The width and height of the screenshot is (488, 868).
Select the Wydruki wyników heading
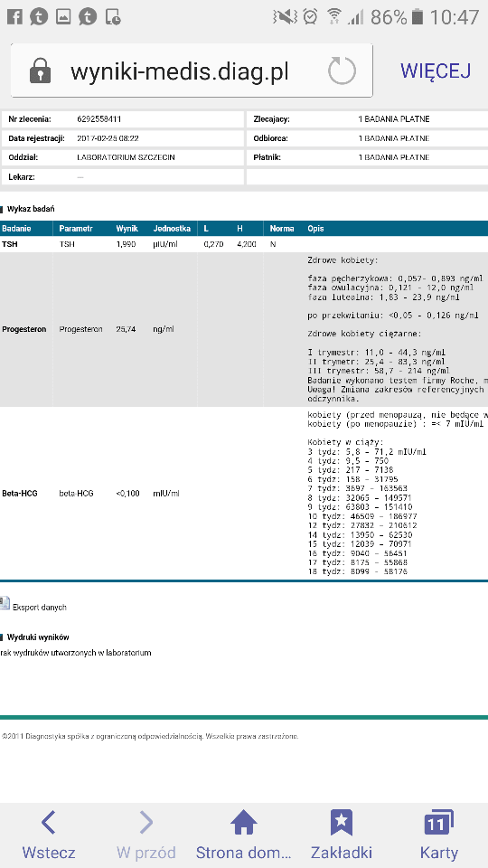pyautogui.click(x=38, y=637)
